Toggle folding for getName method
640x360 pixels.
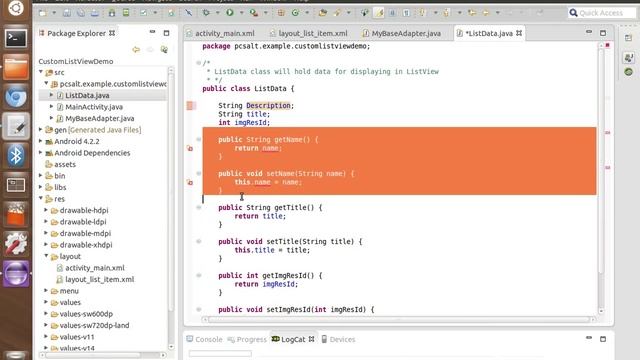point(198,140)
